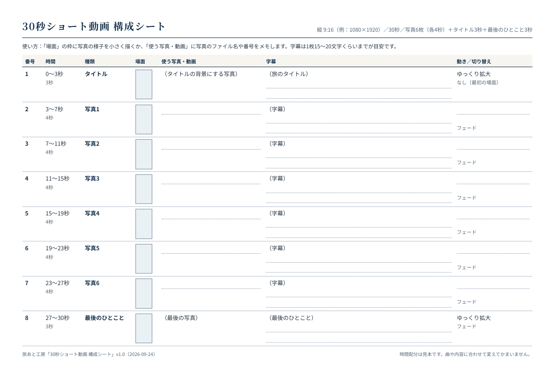
Task: Click the 種類 column header
Action: [x=90, y=61]
